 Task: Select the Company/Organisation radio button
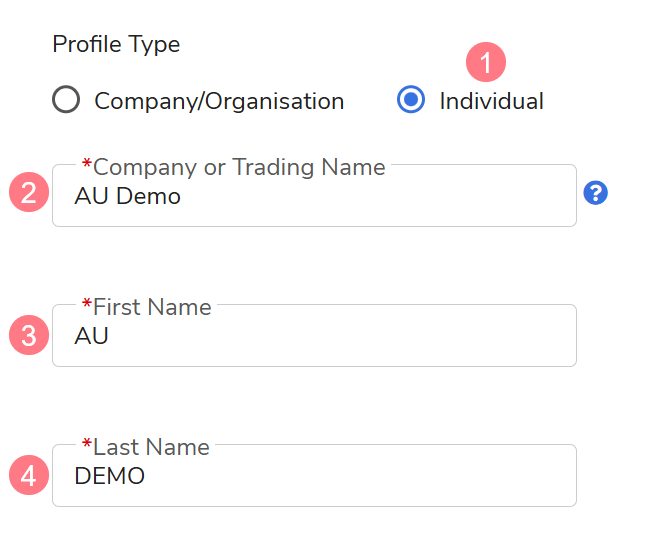(67, 101)
